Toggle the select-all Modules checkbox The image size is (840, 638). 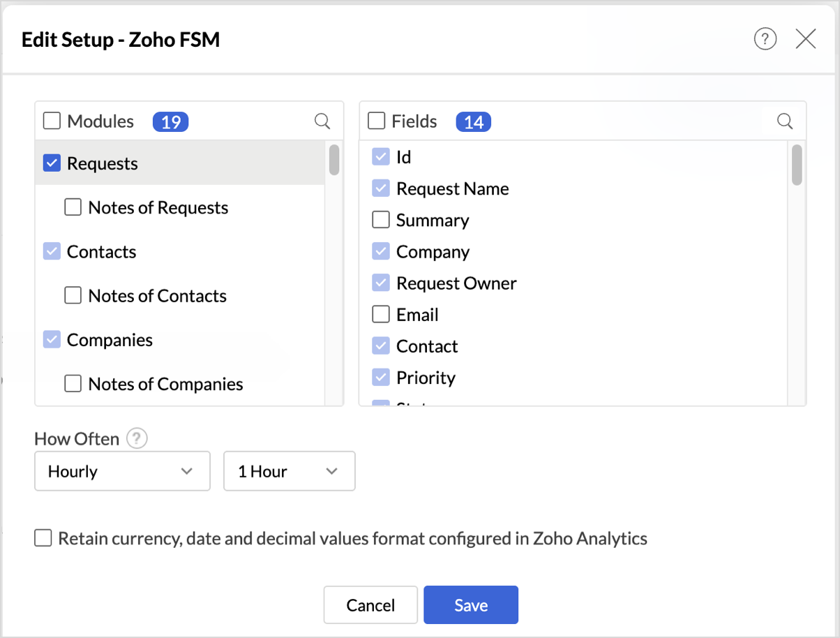coord(52,121)
